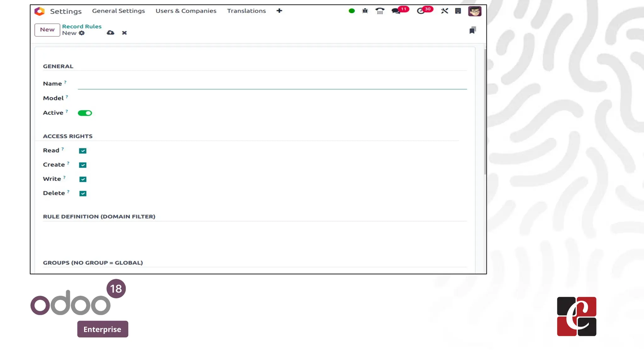This screenshot has height=362, width=644.
Task: Toggle the Active switch off
Action: [x=85, y=113]
